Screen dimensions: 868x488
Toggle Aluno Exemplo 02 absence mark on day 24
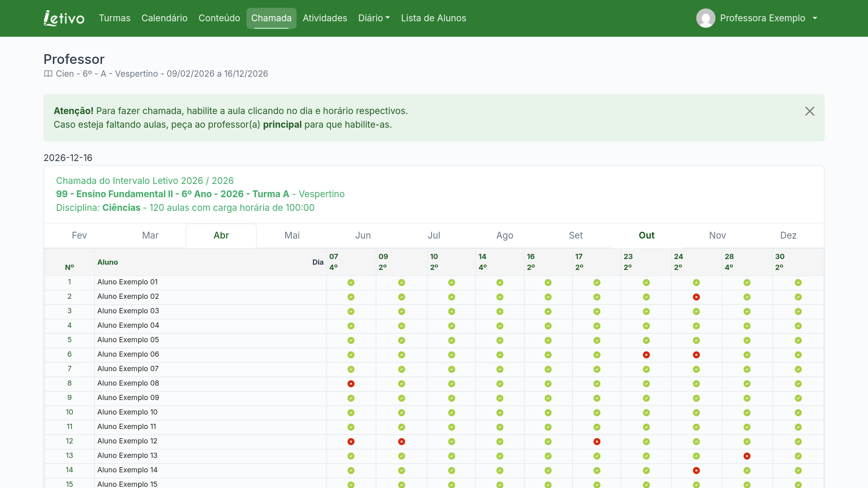click(696, 297)
